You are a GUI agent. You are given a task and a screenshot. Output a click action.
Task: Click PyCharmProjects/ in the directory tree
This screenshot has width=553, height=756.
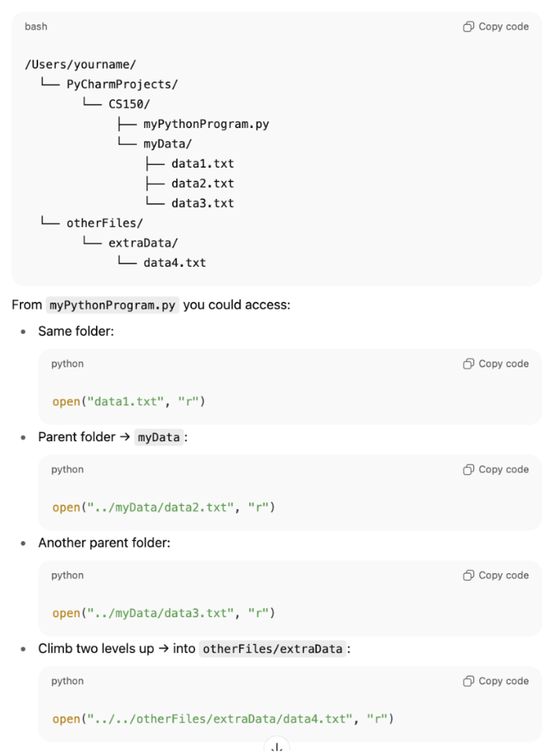click(122, 85)
